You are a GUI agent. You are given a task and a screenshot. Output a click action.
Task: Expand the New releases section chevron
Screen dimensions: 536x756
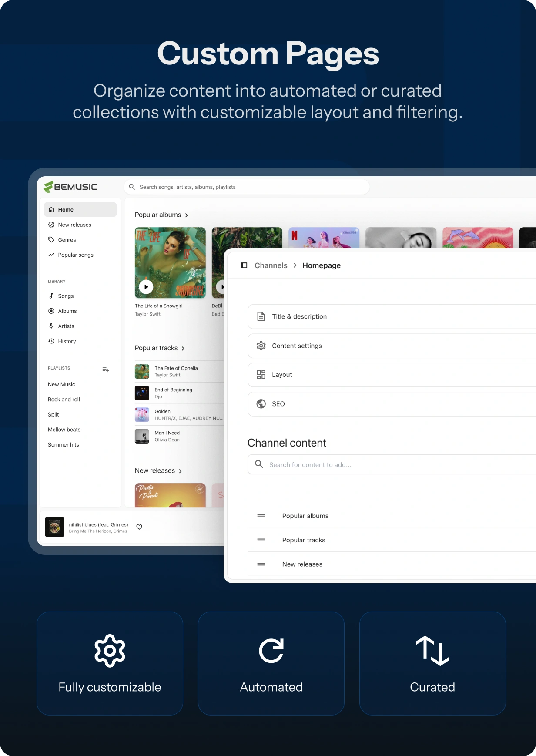click(x=181, y=471)
